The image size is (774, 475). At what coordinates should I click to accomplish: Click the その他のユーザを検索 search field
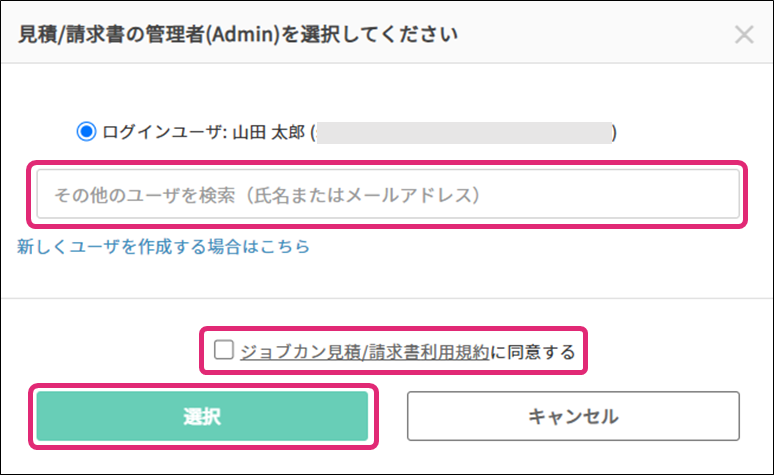388,194
